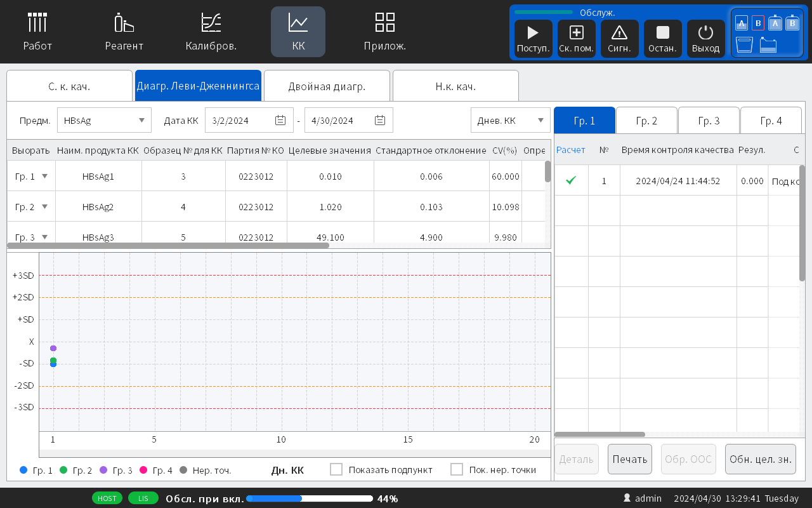812x508 pixels.
Task: Click the green Расчет checkmark in row 1
Action: 571,180
